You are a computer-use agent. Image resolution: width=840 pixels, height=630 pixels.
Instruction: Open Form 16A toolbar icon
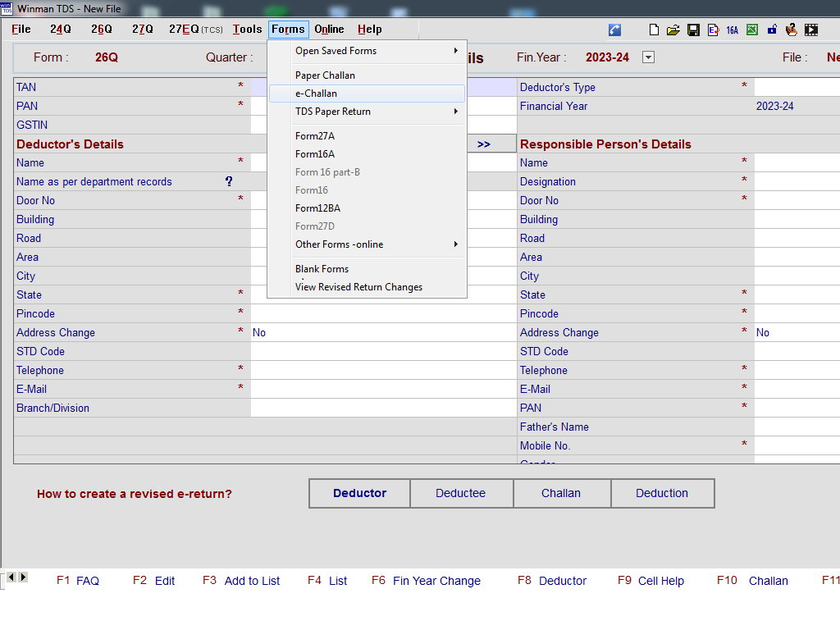(732, 30)
